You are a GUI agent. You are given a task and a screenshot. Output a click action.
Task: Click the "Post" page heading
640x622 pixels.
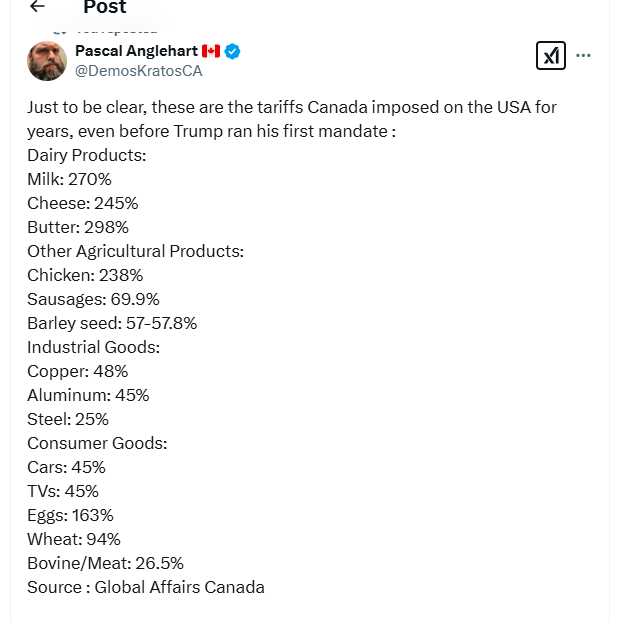coord(105,8)
